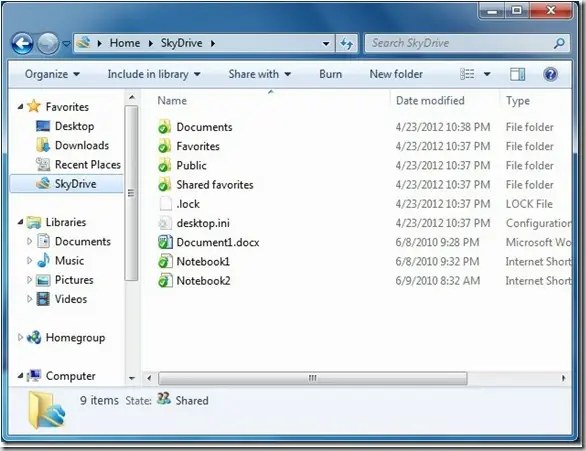586x451 pixels.
Task: Open the address bar history dropdown
Action: click(x=326, y=44)
